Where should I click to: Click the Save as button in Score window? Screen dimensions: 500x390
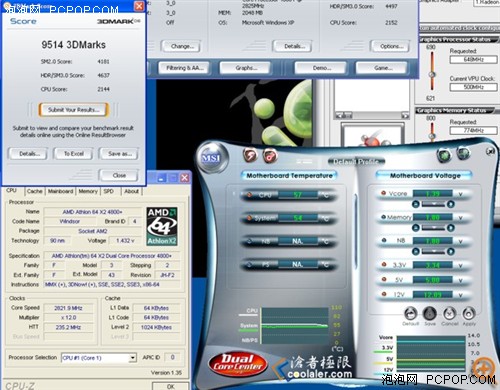[x=119, y=154]
